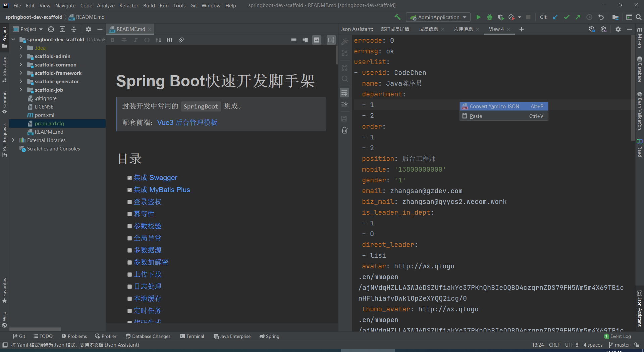The height and width of the screenshot is (352, 644).
Task: Click the Git update project arrow icon
Action: click(x=555, y=17)
